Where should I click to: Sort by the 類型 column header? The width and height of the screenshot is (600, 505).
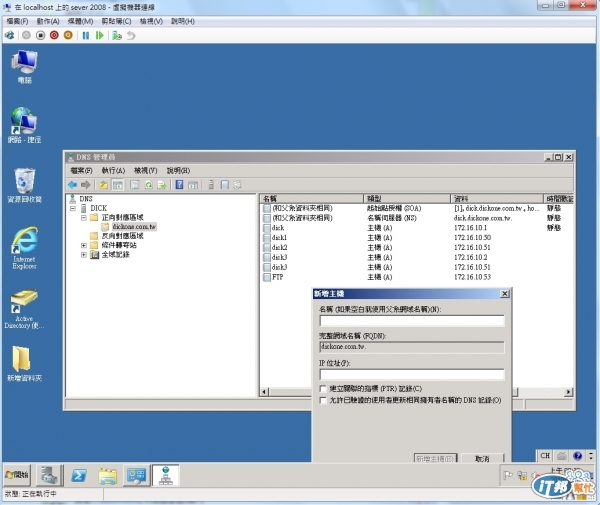tap(407, 199)
